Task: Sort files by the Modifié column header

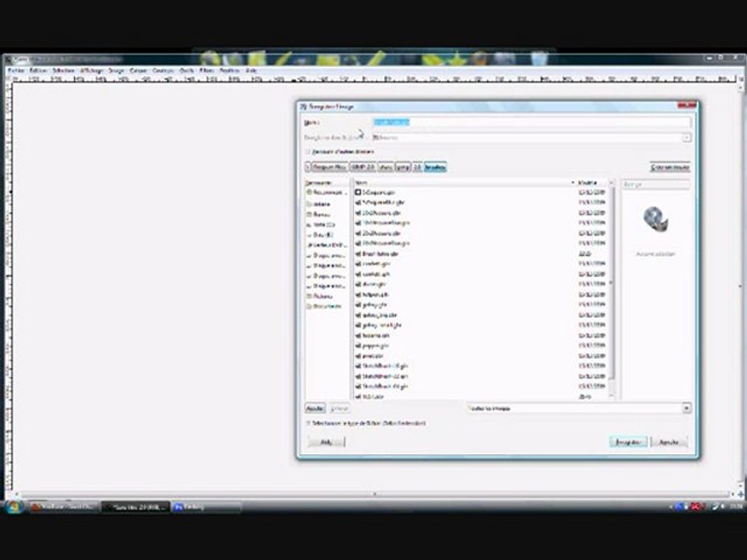Action: click(x=591, y=182)
